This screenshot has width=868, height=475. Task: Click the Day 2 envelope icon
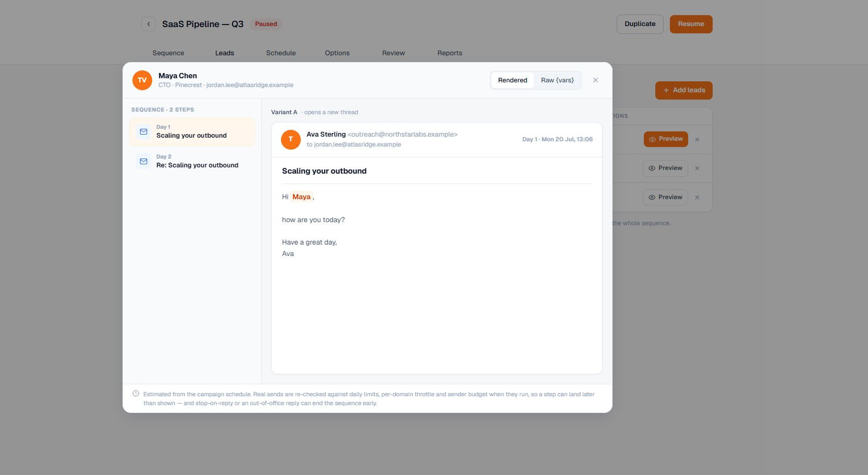coord(143,162)
